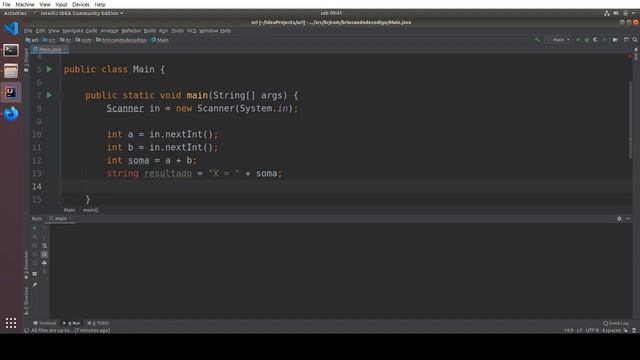Show all applications grid
The image size is (640, 360).
11,323
